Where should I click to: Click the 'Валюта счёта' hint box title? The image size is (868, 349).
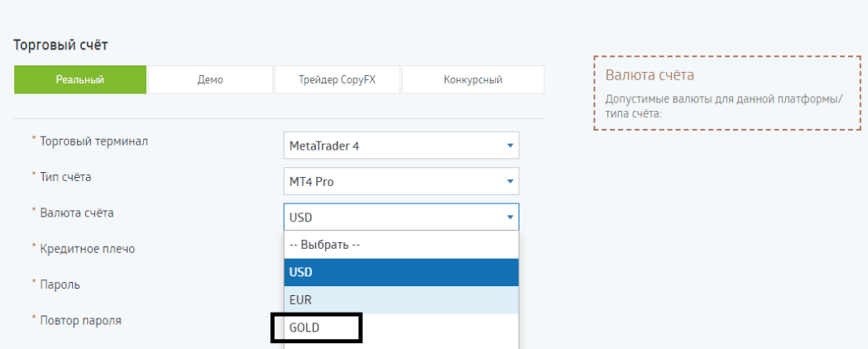[650, 74]
